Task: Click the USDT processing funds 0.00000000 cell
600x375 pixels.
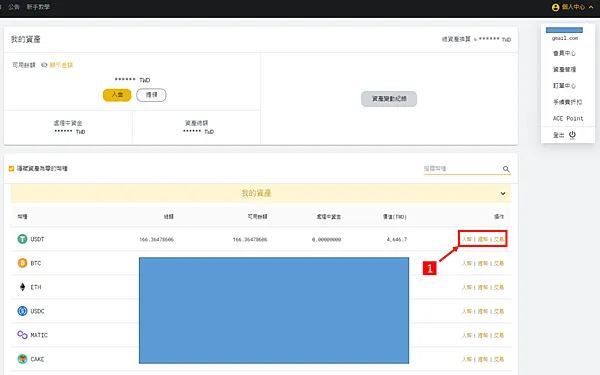Action: point(326,240)
